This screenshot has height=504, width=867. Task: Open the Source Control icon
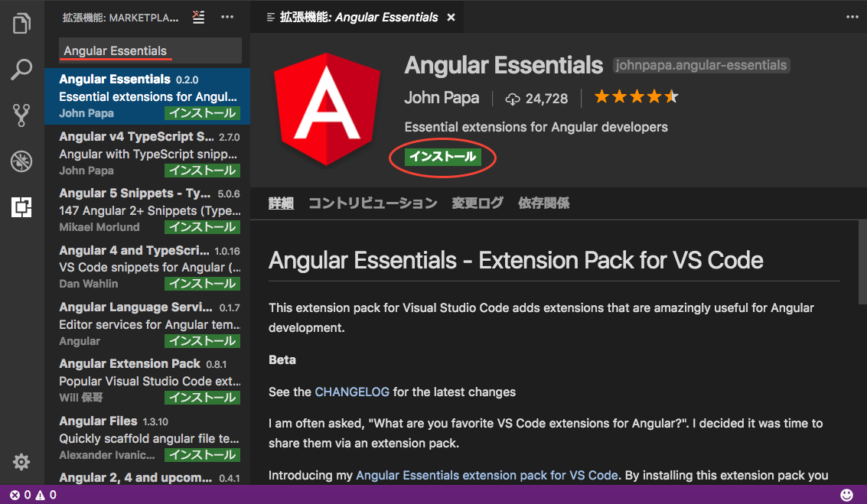21,115
